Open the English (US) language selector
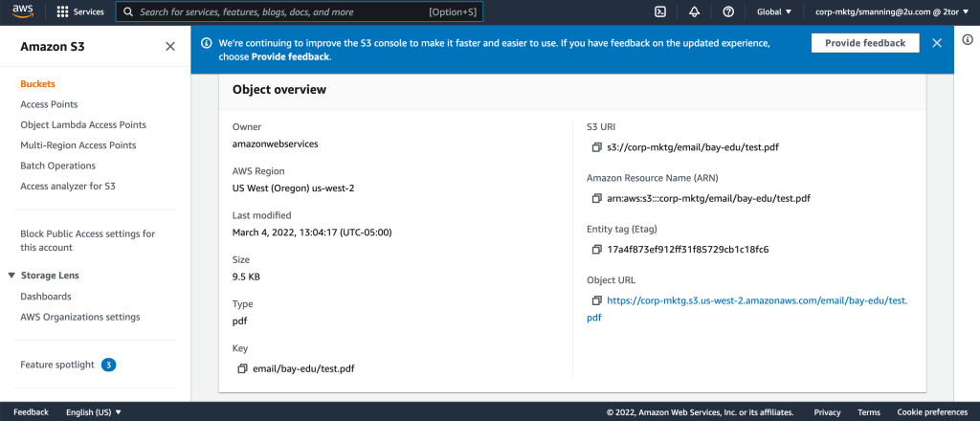 tap(94, 412)
